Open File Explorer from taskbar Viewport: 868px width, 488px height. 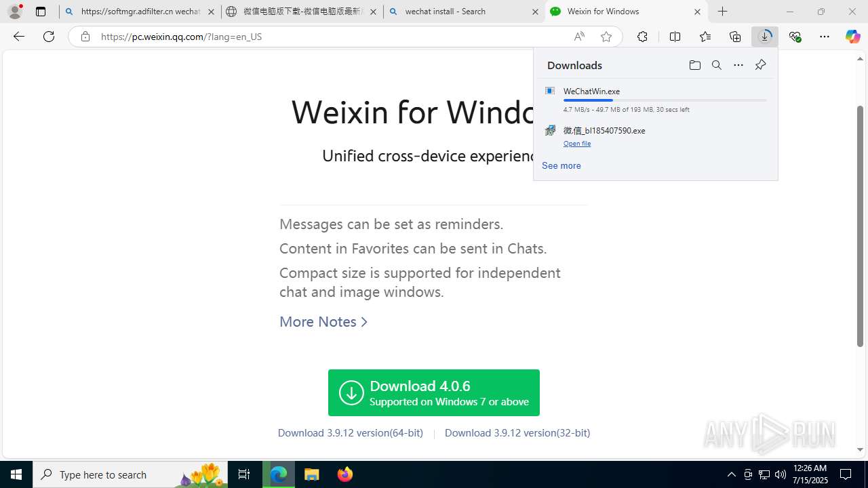312,474
